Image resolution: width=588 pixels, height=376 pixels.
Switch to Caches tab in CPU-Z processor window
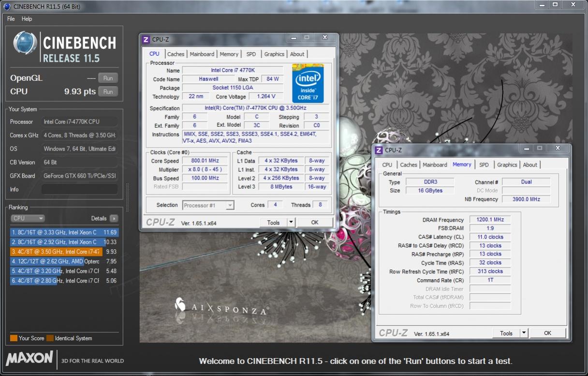[x=176, y=54]
